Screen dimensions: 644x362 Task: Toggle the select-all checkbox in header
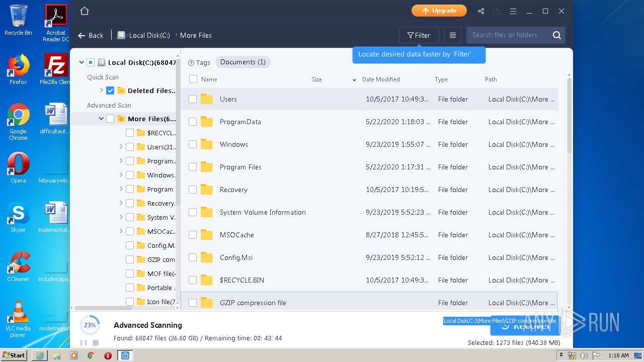(x=193, y=79)
